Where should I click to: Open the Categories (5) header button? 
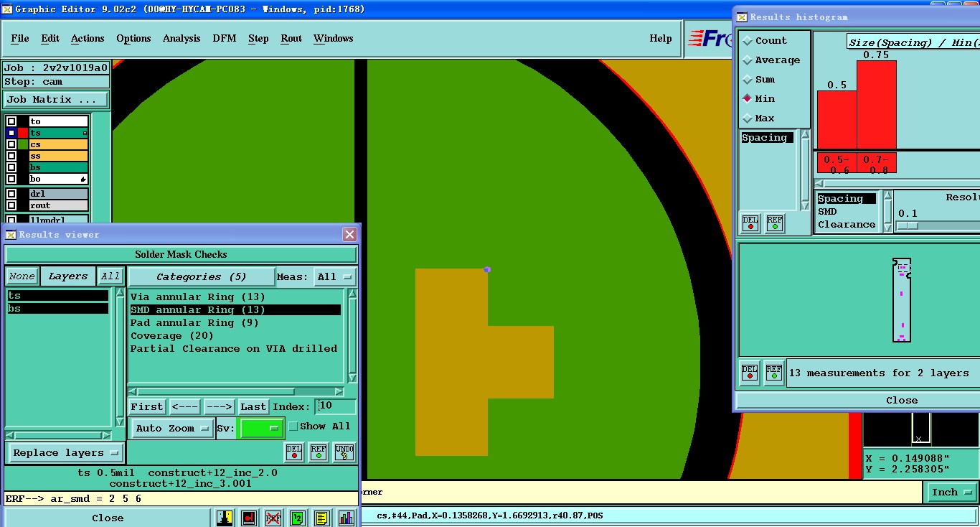click(202, 276)
